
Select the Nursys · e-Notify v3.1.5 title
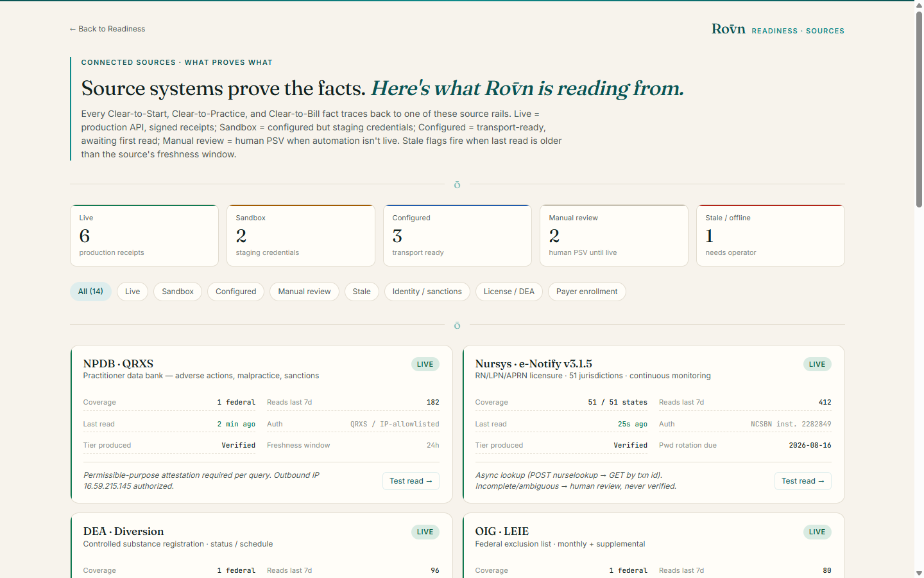(533, 363)
